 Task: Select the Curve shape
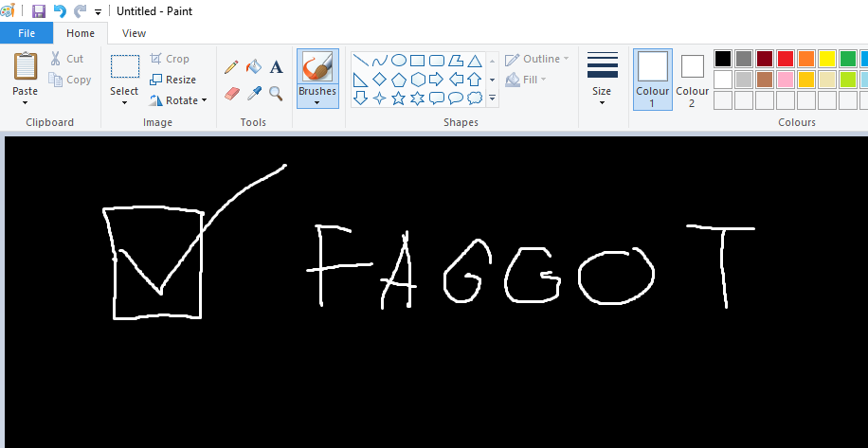click(380, 61)
